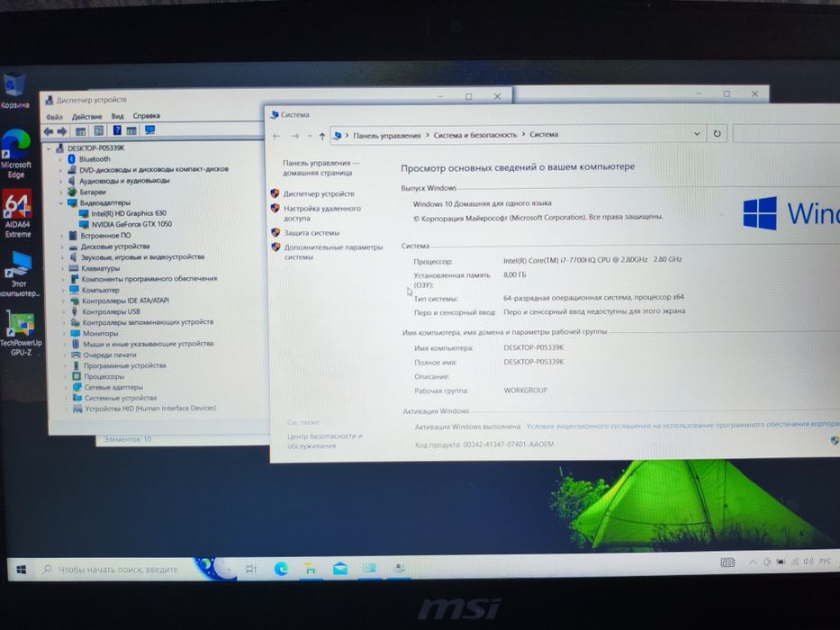Open Microsoft Edge from the taskbar
Screen dimensions: 840x630
281,569
